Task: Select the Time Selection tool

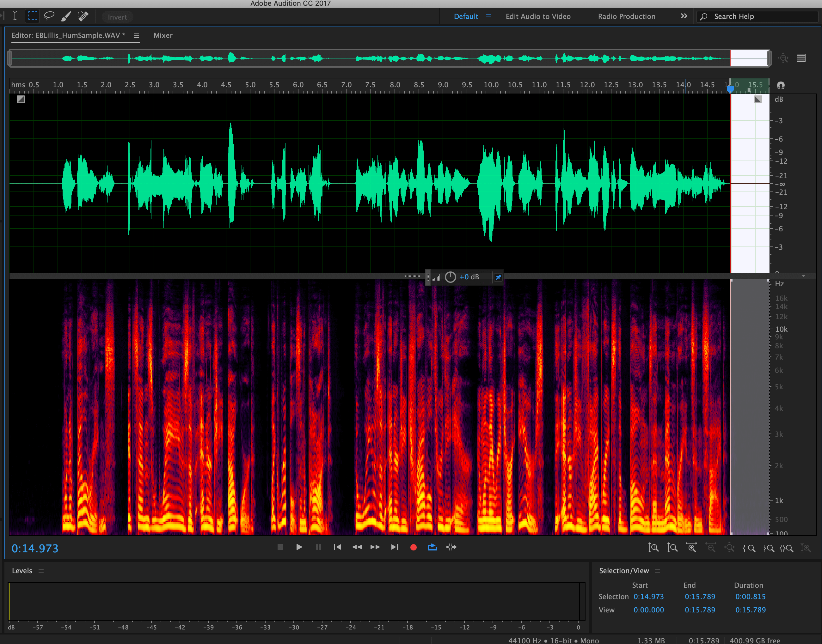Action: [x=15, y=16]
